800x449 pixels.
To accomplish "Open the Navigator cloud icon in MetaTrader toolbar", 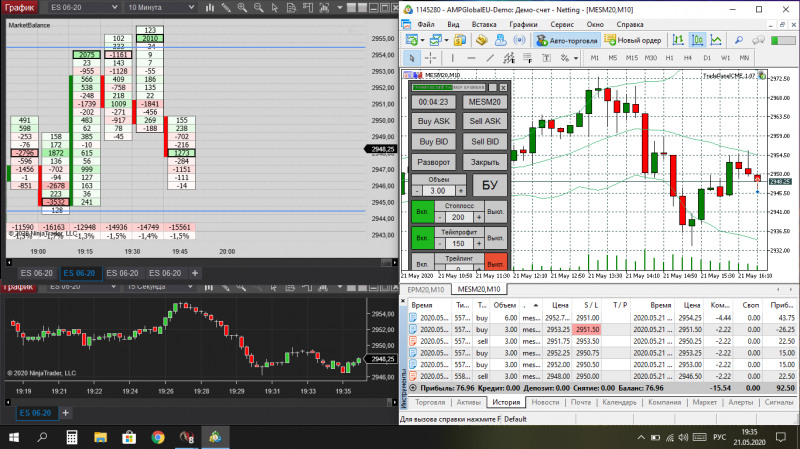I will click(501, 40).
